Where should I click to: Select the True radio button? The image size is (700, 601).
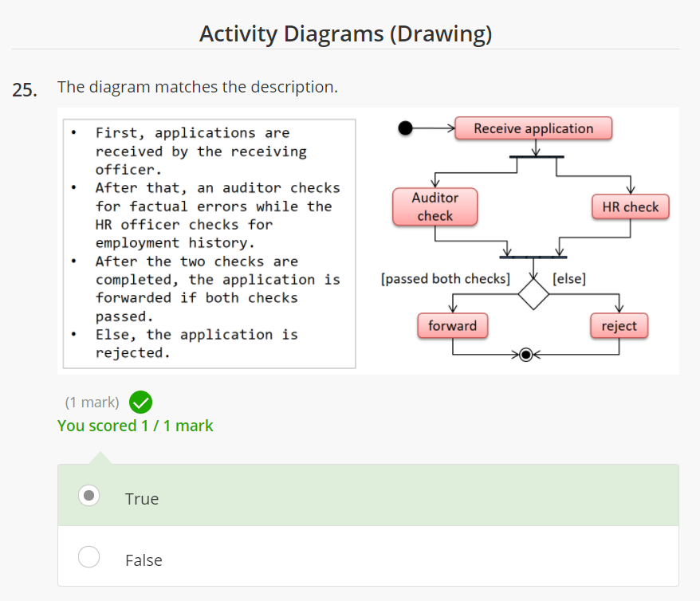coord(88,496)
